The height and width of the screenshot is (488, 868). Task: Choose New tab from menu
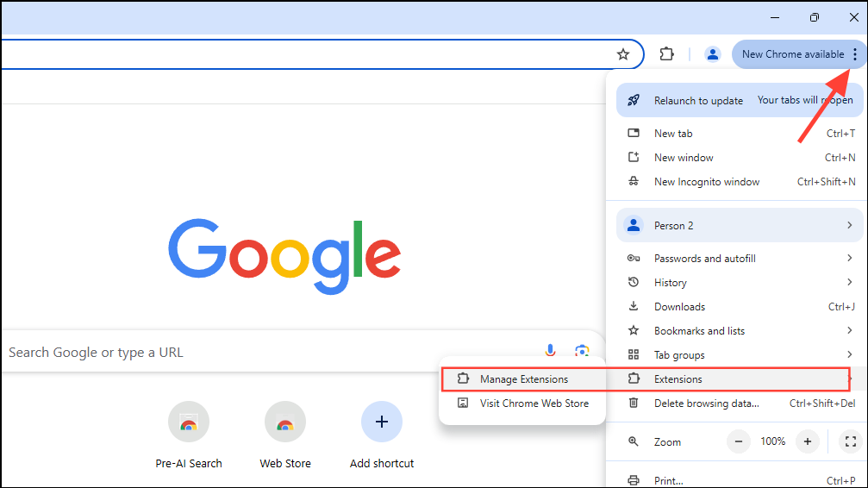click(x=739, y=134)
